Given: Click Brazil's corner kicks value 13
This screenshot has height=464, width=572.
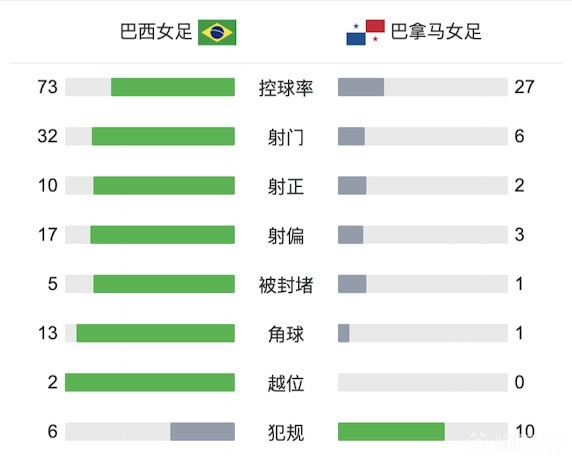Looking at the screenshot, I should point(48,333).
